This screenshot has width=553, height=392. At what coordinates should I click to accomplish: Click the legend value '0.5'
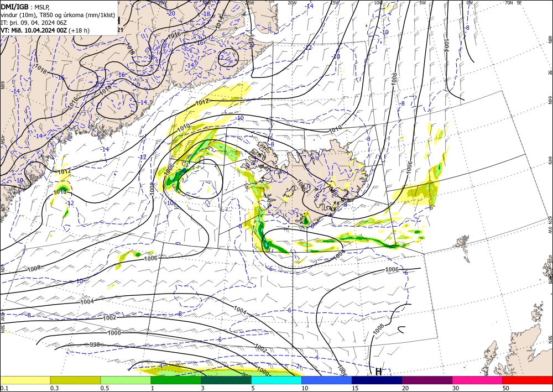pos(105,388)
